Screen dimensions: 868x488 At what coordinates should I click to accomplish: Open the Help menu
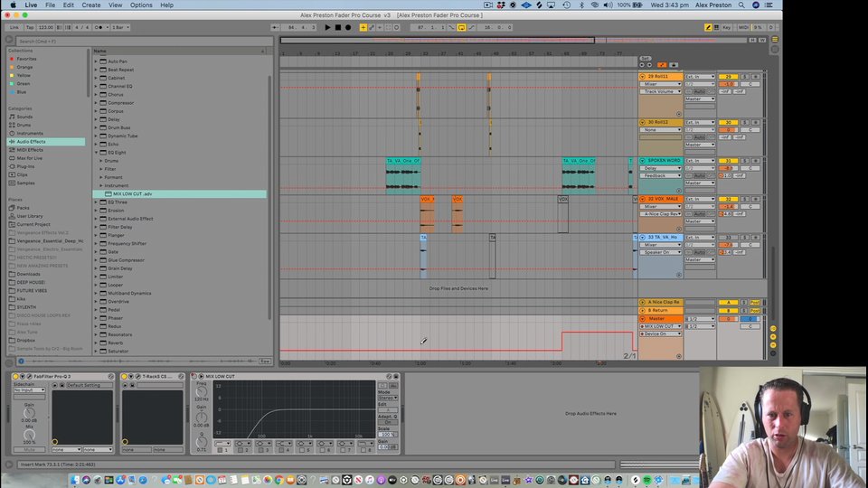[x=166, y=5]
